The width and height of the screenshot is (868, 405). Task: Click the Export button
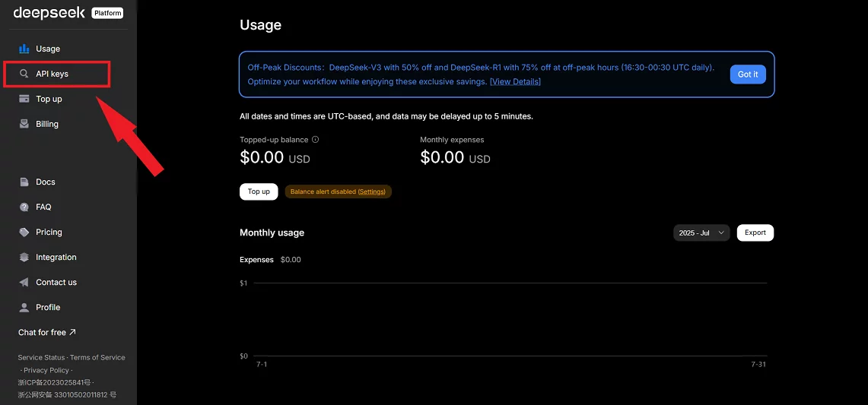(755, 233)
